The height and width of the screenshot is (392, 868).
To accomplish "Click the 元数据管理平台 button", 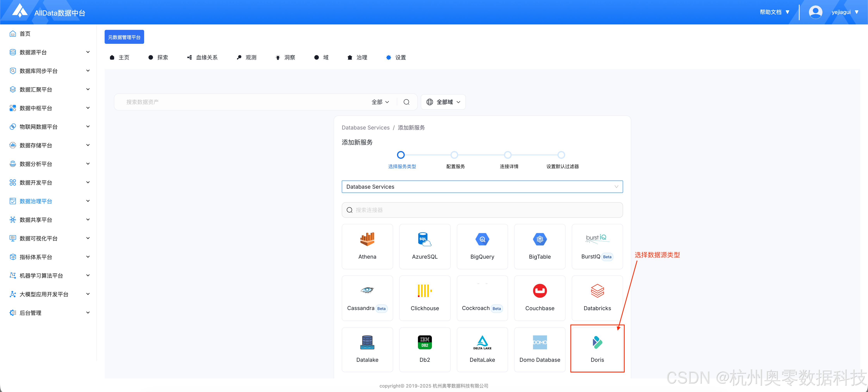I will (124, 37).
